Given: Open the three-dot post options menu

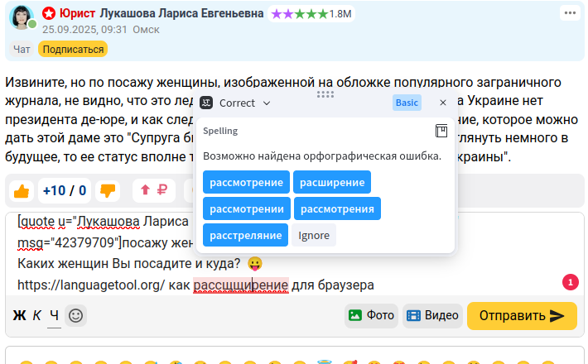Looking at the screenshot, I should 570,13.
